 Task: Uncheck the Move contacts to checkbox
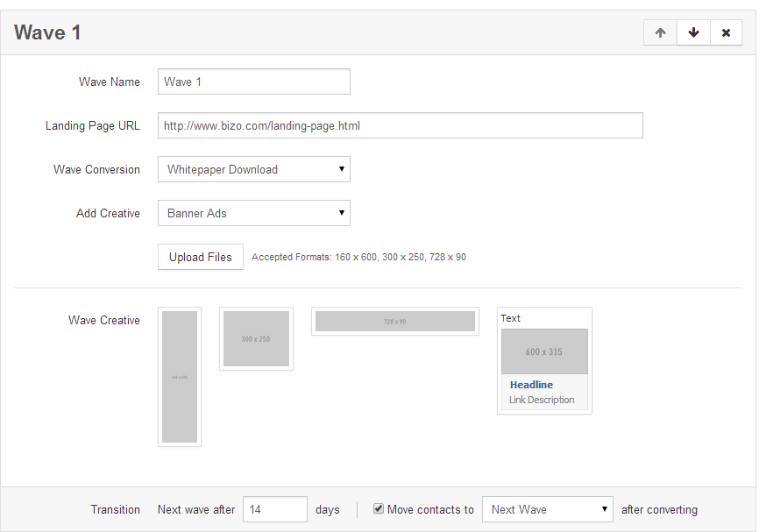tap(379, 508)
